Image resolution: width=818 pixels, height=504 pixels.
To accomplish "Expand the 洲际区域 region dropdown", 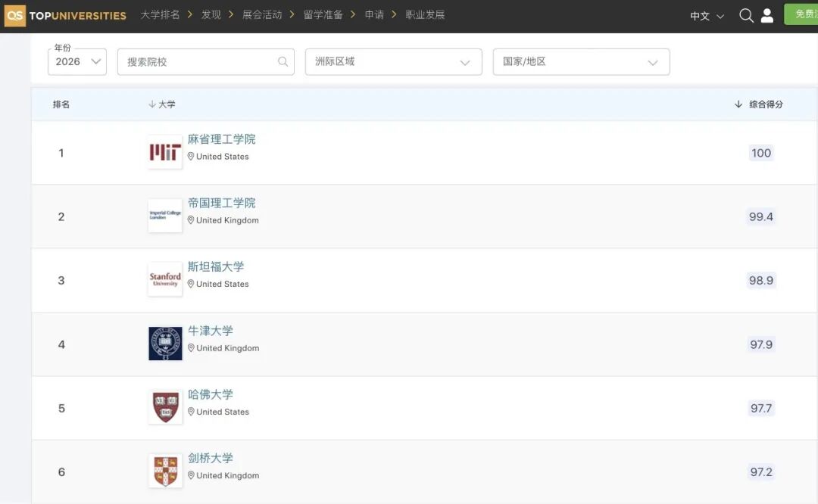I will pos(393,61).
